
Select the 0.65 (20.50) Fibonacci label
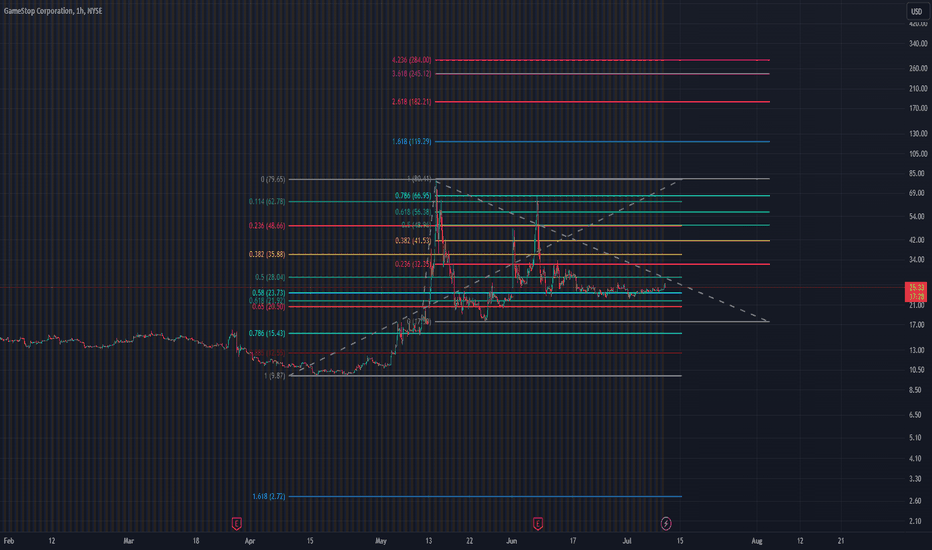(268, 307)
